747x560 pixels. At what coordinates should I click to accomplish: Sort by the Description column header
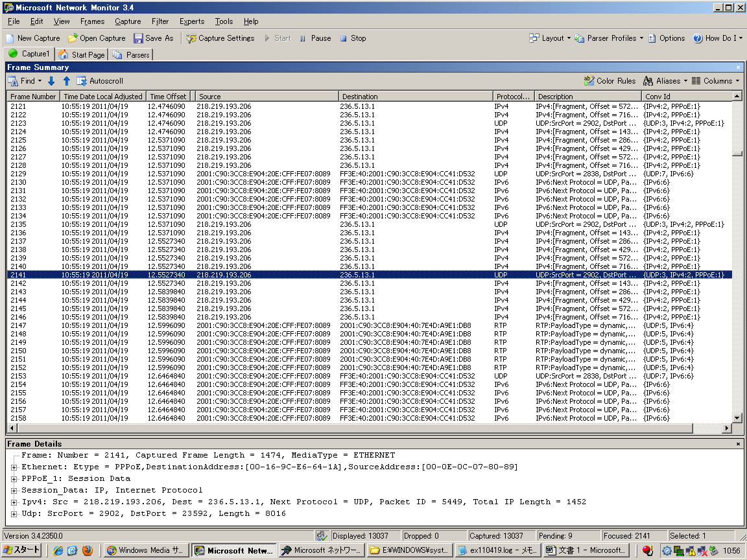[588, 97]
